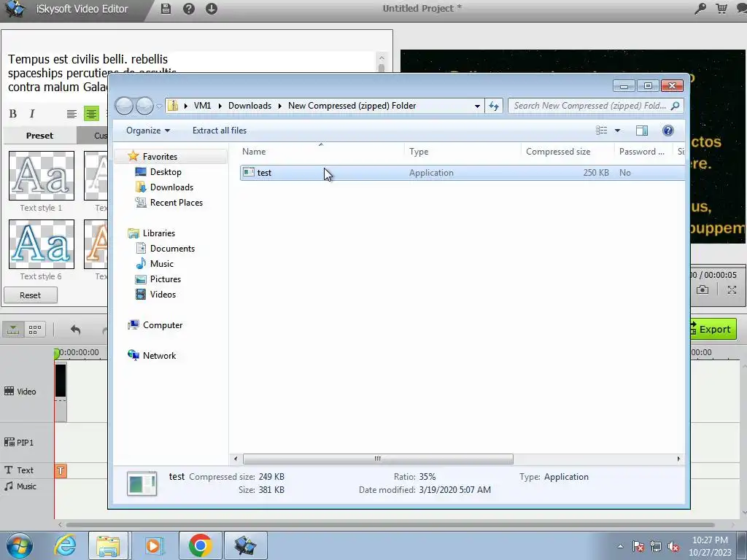Screen dimensions: 747x560
Task: Change view with the view icon
Action: [602, 131]
